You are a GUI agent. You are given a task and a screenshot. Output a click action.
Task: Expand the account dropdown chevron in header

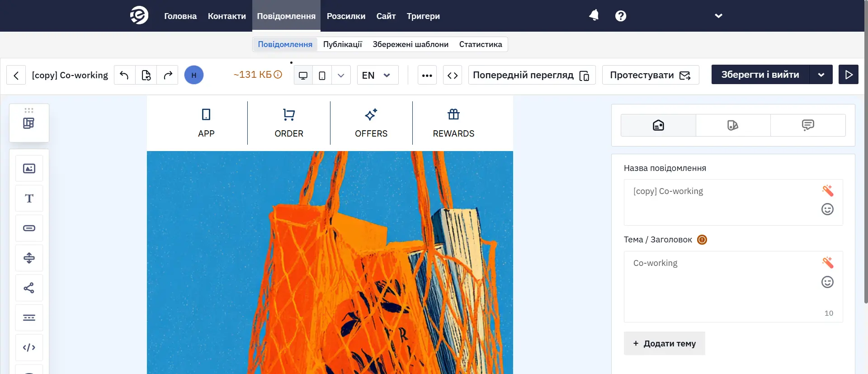coord(718,16)
